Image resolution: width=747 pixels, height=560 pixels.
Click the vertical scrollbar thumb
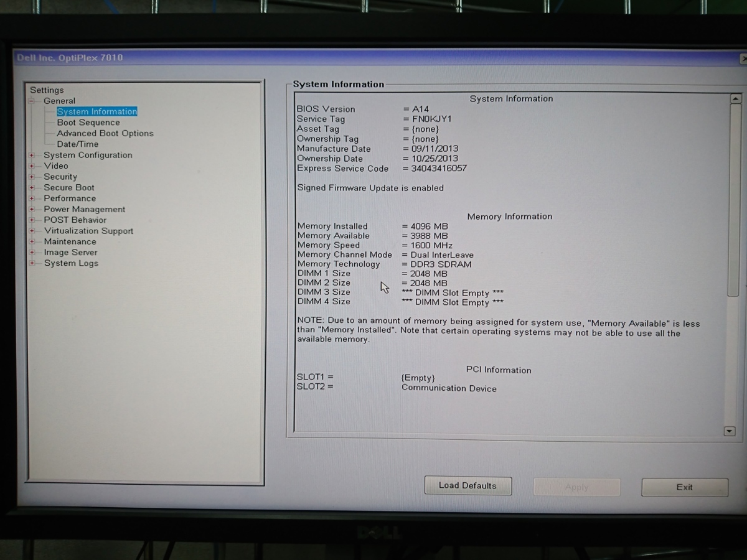pos(734,199)
